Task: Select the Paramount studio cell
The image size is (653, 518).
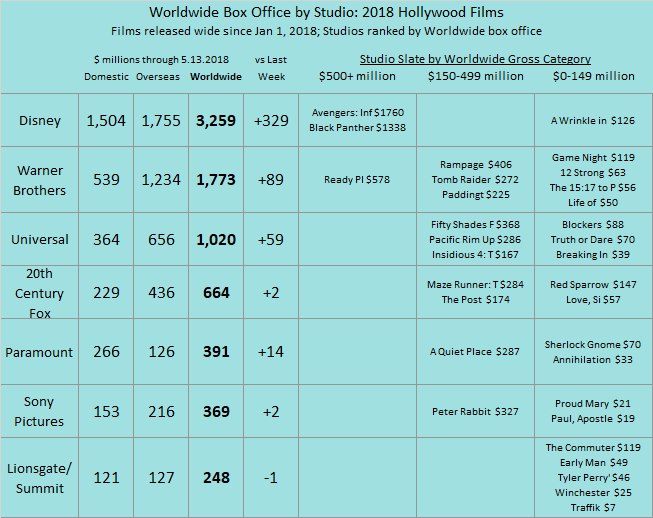Action: tap(40, 352)
